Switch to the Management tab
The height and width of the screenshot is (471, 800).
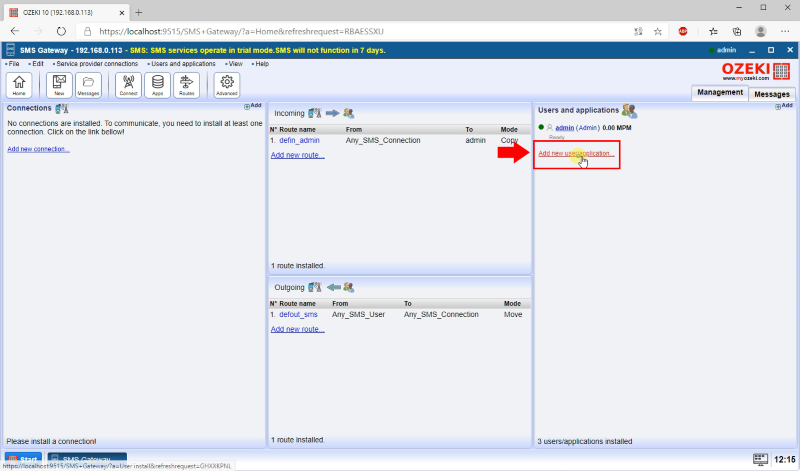pyautogui.click(x=720, y=92)
